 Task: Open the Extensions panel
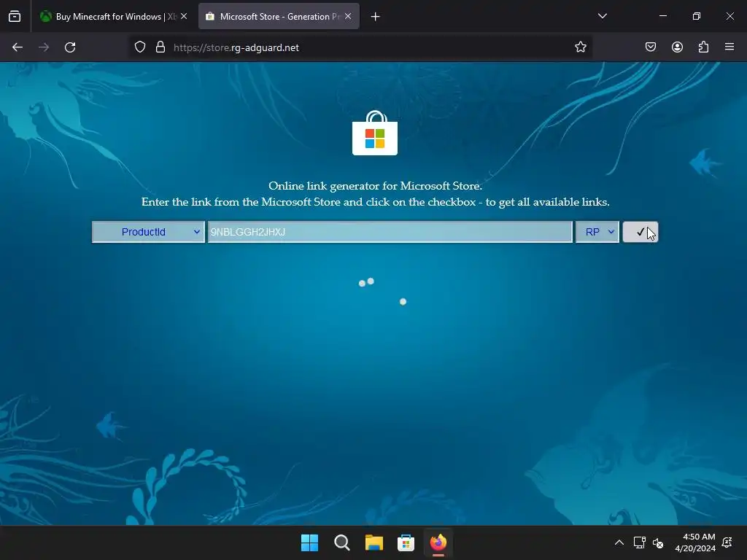[703, 47]
